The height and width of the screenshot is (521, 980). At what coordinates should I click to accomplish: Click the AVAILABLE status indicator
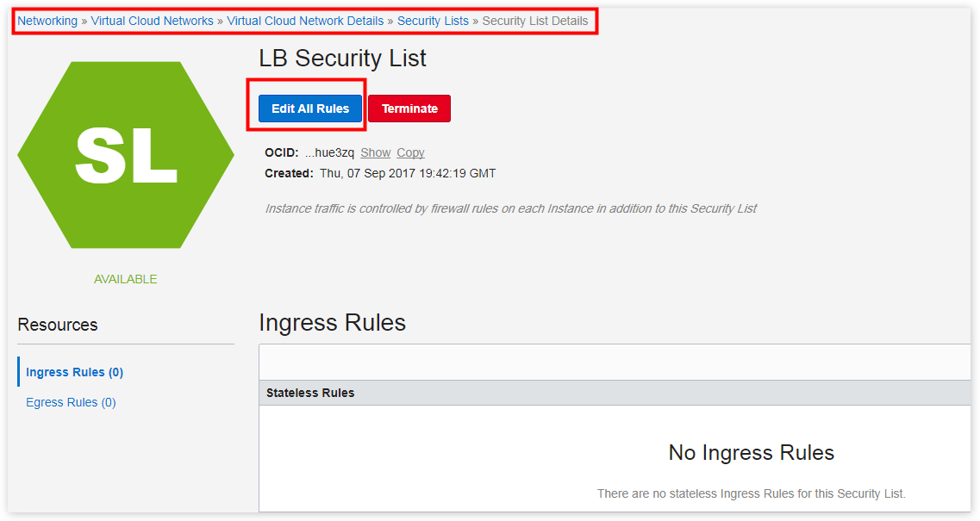tap(125, 278)
